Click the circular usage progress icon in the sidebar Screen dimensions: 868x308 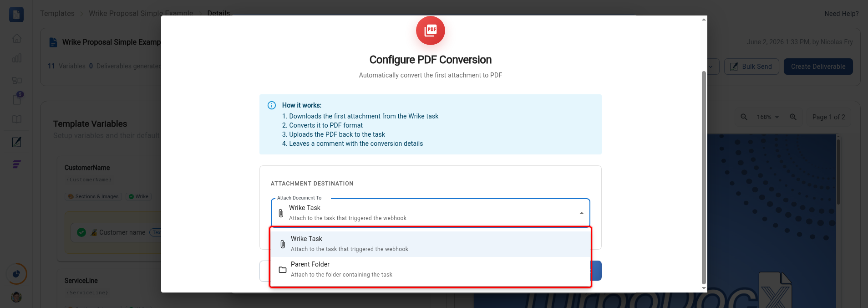click(x=16, y=274)
